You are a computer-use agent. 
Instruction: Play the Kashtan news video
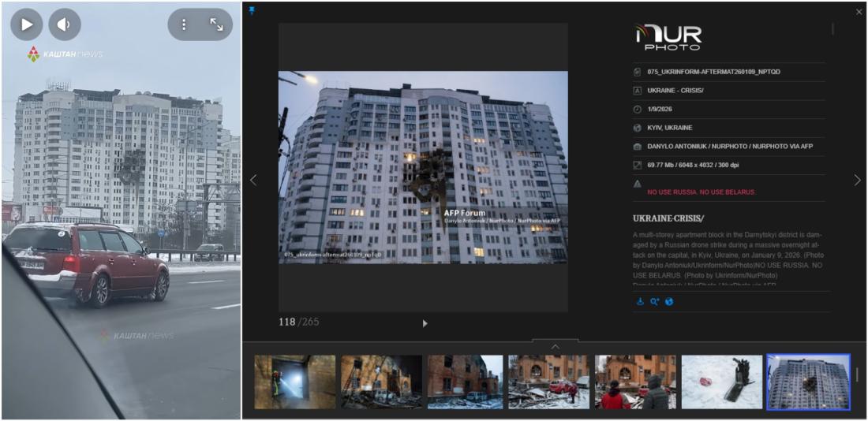(27, 24)
